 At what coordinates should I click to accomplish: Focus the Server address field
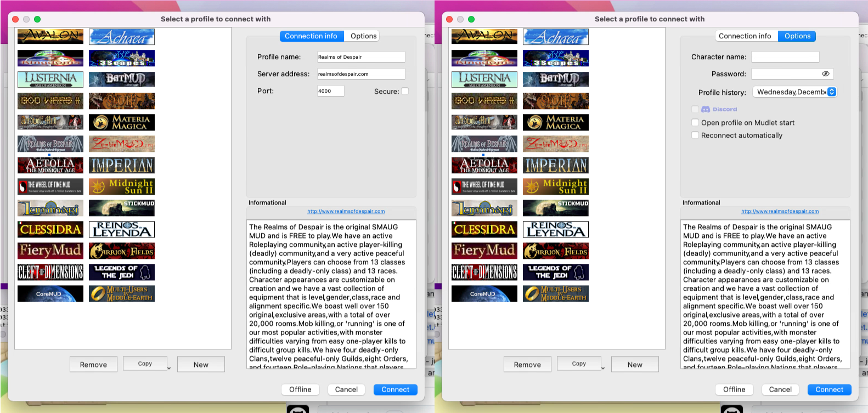[361, 74]
